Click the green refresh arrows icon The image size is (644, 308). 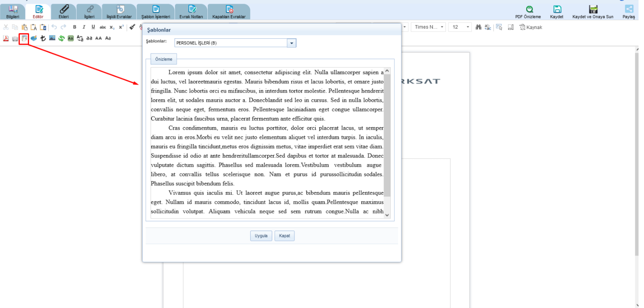(61, 38)
